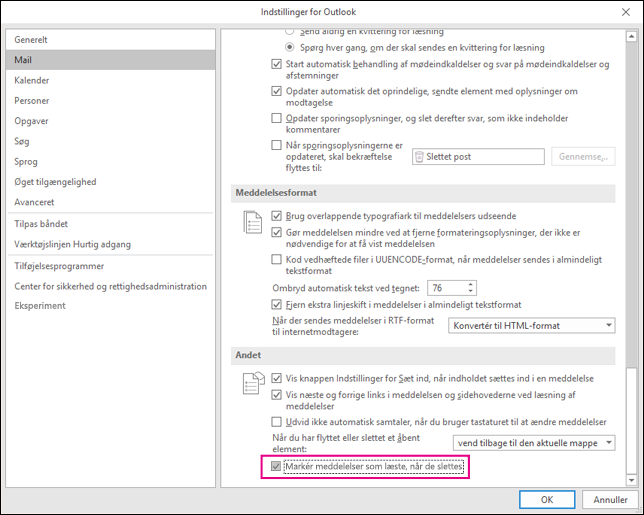The image size is (644, 515).
Task: Open the Sprog settings category
Action: click(x=110, y=162)
